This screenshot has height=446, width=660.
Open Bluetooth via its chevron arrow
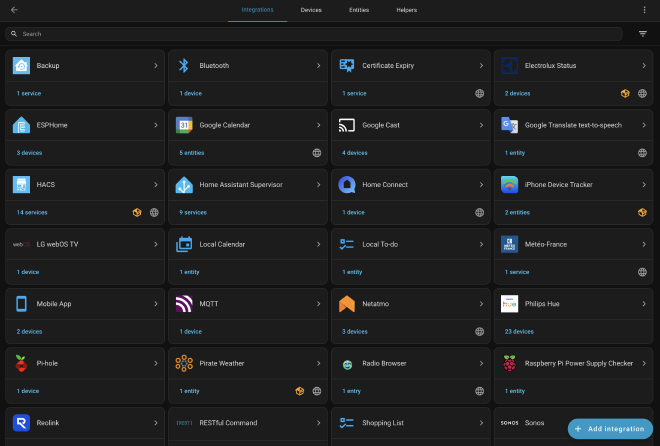tap(319, 66)
